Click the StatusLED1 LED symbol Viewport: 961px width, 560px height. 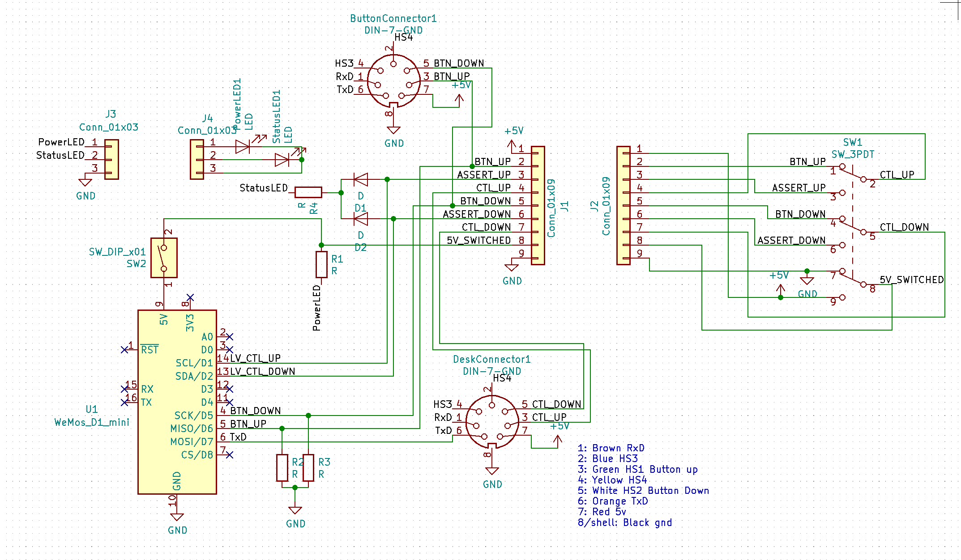pyautogui.click(x=282, y=160)
